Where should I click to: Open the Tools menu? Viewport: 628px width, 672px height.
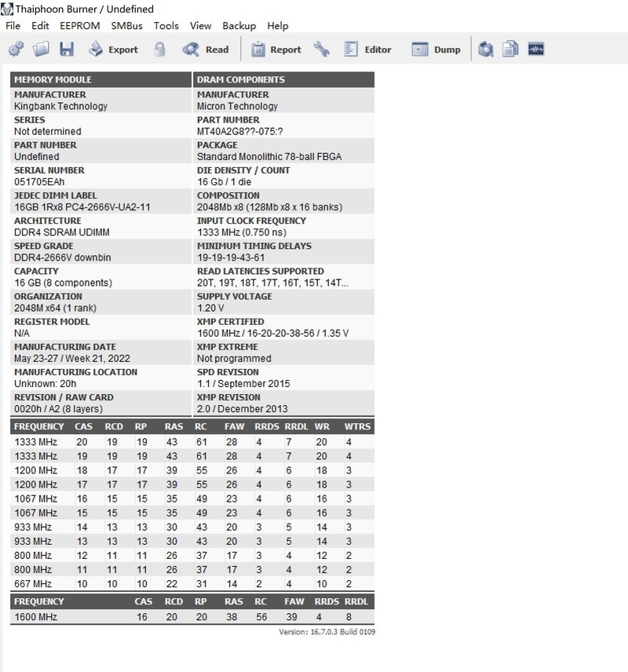166,26
